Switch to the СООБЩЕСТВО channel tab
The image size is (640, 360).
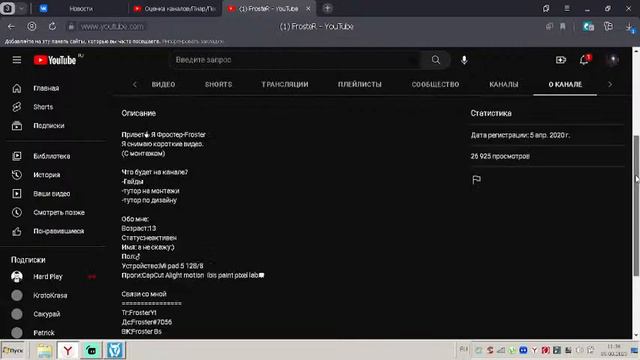coord(435,84)
